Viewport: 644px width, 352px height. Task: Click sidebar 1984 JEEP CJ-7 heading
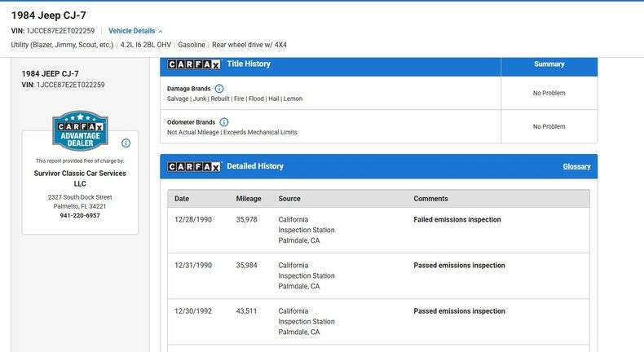point(50,74)
